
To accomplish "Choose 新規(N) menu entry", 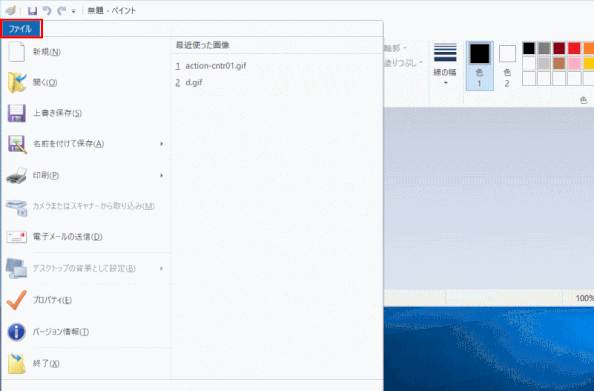I will 86,52.
